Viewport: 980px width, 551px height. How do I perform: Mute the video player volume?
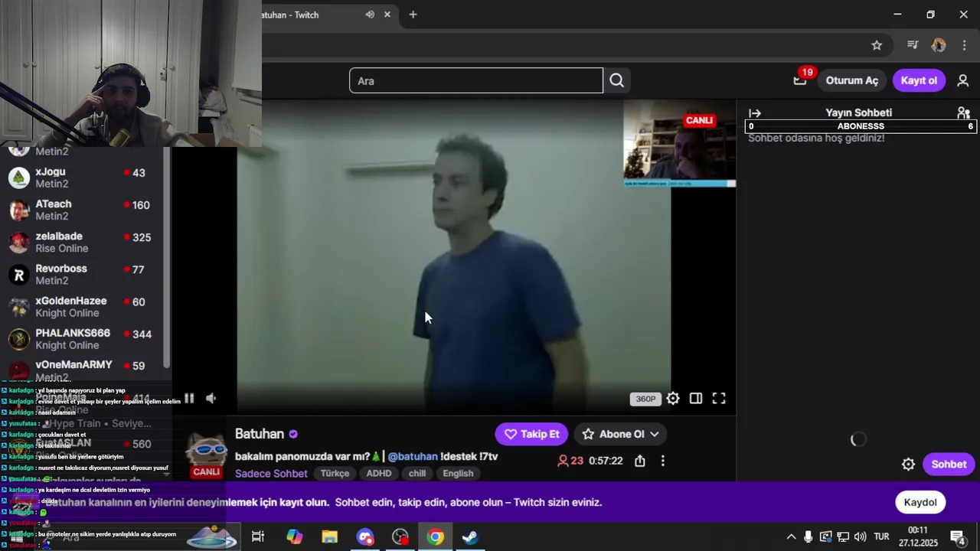(211, 398)
